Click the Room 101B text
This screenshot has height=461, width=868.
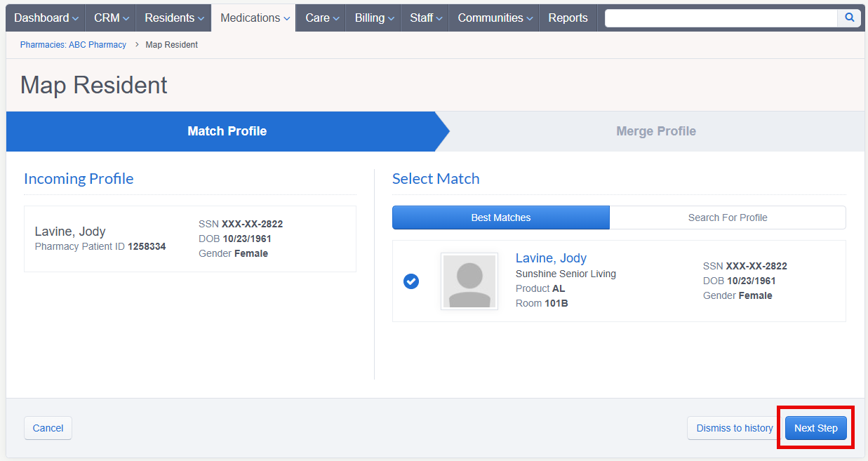click(542, 303)
